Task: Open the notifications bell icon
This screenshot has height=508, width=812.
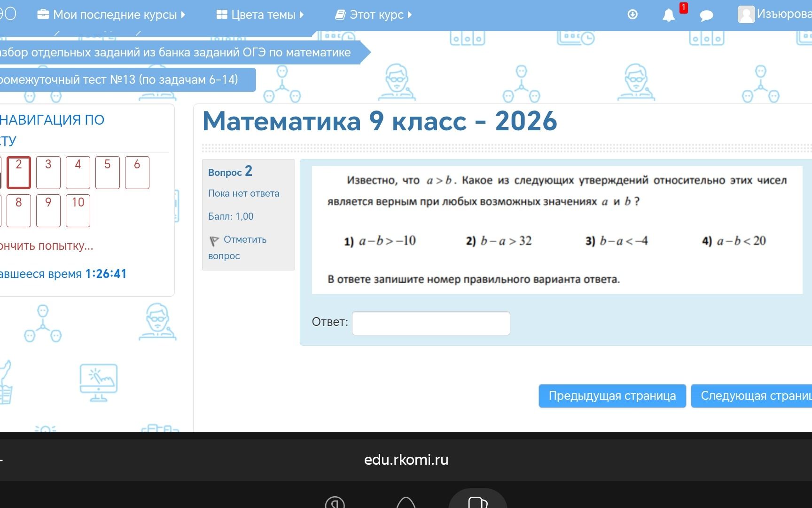Action: (x=669, y=16)
